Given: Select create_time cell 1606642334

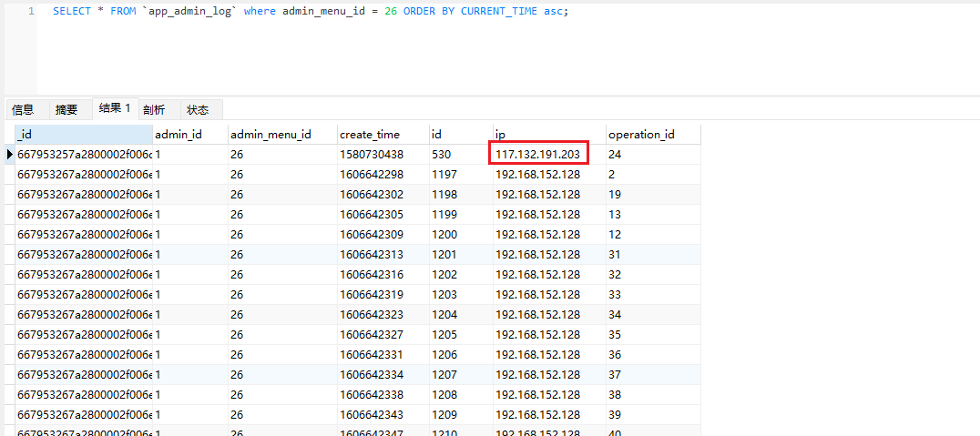Looking at the screenshot, I should (x=383, y=374).
